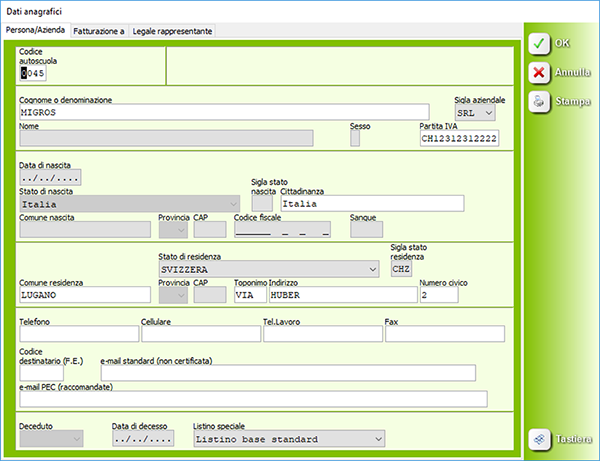The height and width of the screenshot is (461, 600).
Task: Click the Telefono input field
Action: (78, 334)
